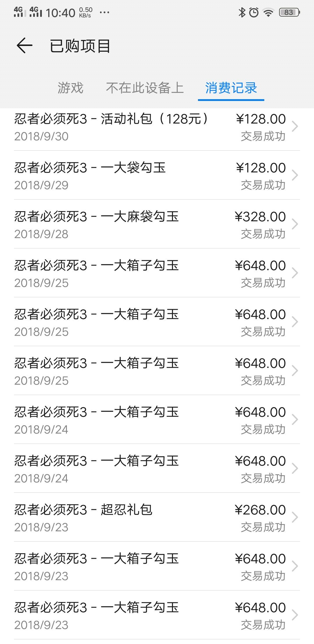Switch to the 不在此设备上 tab
This screenshot has width=314, height=644.
(x=145, y=88)
